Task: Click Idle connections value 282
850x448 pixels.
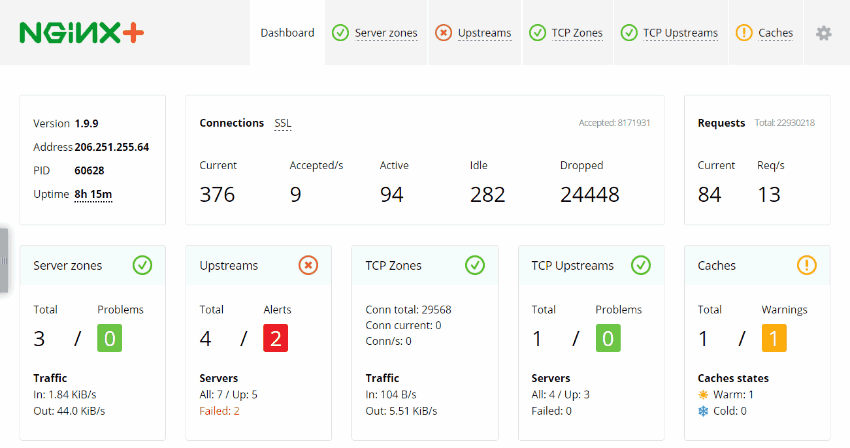Action: coord(488,195)
